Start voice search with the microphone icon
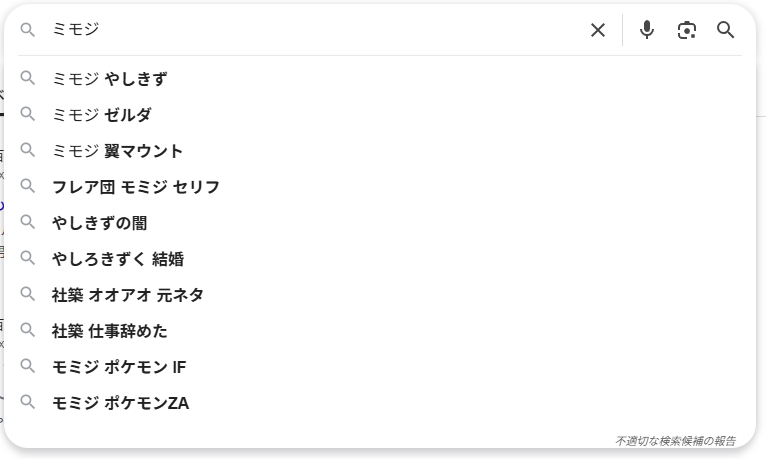 [647, 30]
